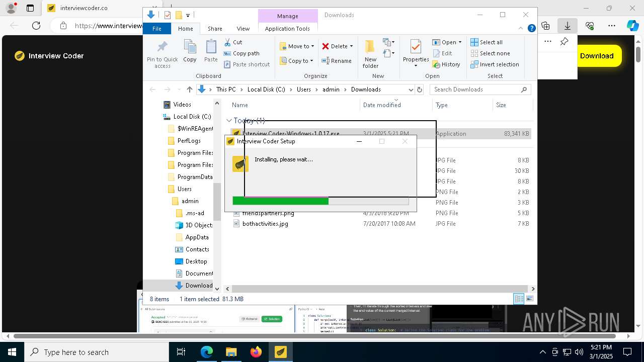Select 3D Objects in navigation tree
Image resolution: width=644 pixels, height=362 pixels.
point(194,225)
